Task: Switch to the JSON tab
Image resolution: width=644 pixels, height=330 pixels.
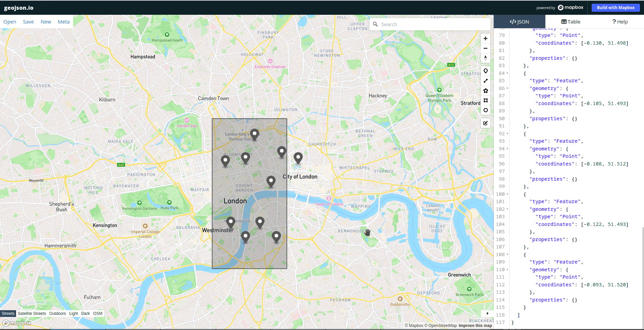Action: click(x=519, y=22)
